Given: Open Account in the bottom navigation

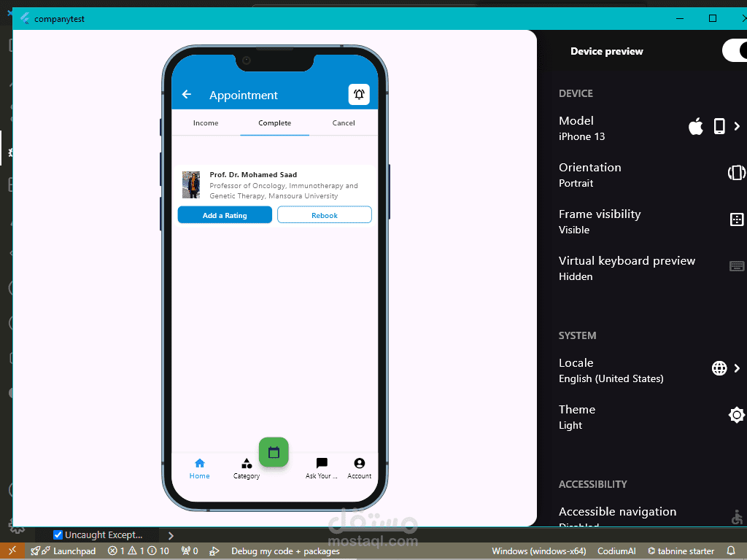Looking at the screenshot, I should coord(359,469).
